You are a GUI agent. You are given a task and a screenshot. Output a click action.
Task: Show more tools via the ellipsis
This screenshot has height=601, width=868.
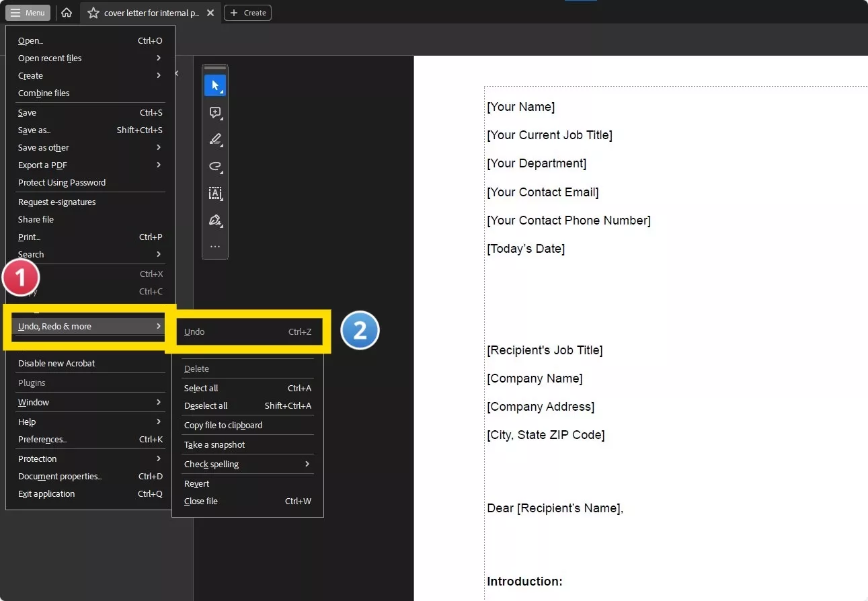215,246
